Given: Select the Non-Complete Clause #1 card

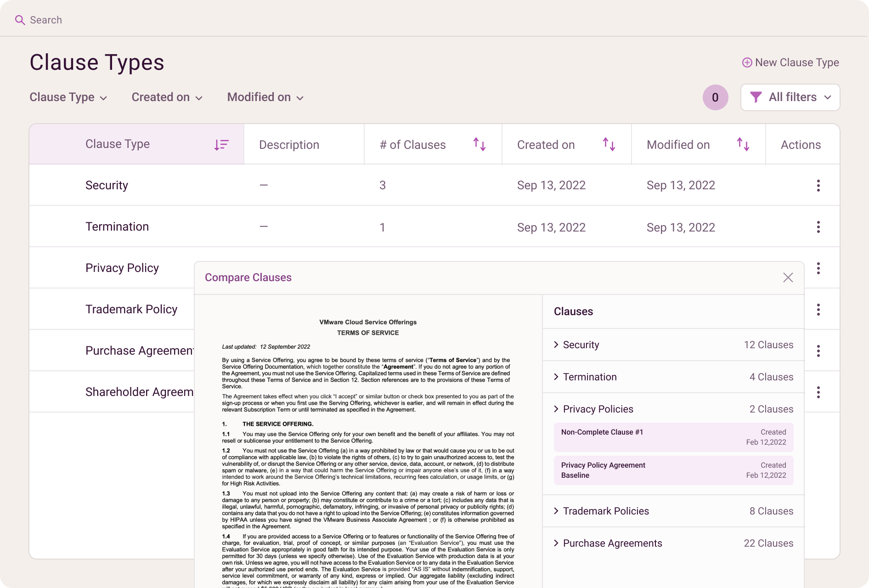Looking at the screenshot, I should pos(673,437).
